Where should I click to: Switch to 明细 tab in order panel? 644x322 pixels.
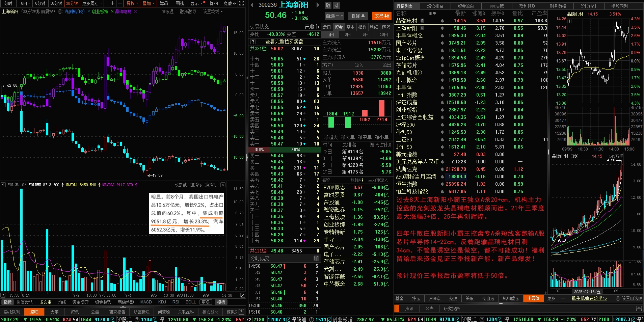tap(374, 27)
